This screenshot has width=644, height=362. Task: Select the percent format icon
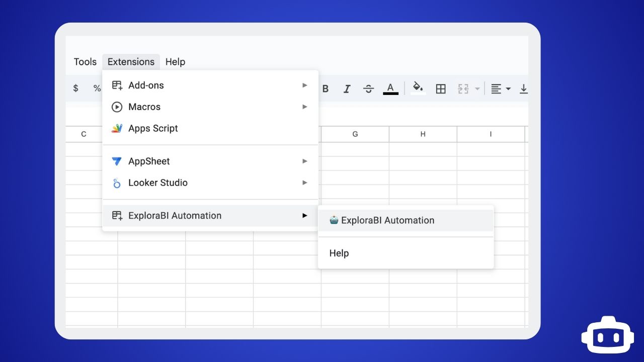point(97,88)
